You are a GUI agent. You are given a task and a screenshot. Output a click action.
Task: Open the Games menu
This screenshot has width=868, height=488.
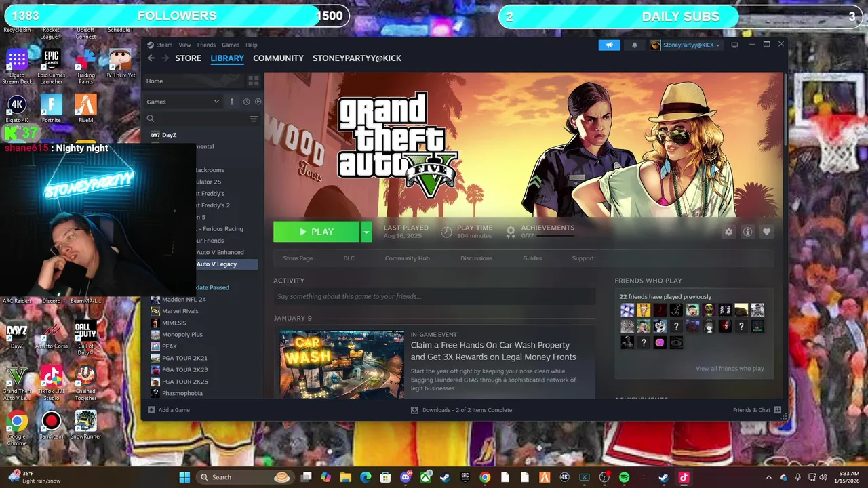tap(231, 45)
